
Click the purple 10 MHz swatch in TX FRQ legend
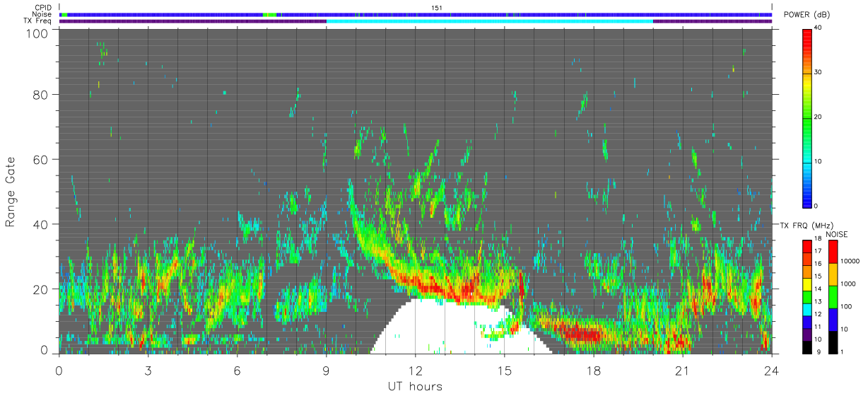[x=807, y=336]
